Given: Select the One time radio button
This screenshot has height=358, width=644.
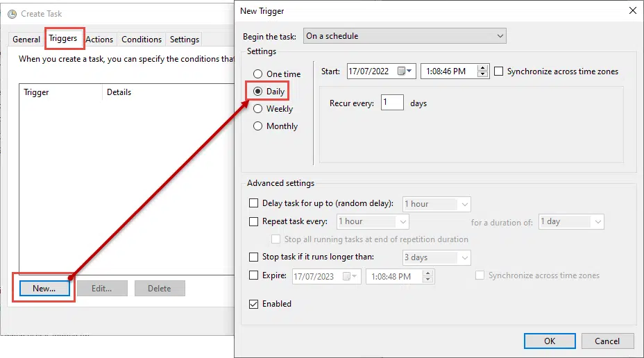Looking at the screenshot, I should coord(257,74).
